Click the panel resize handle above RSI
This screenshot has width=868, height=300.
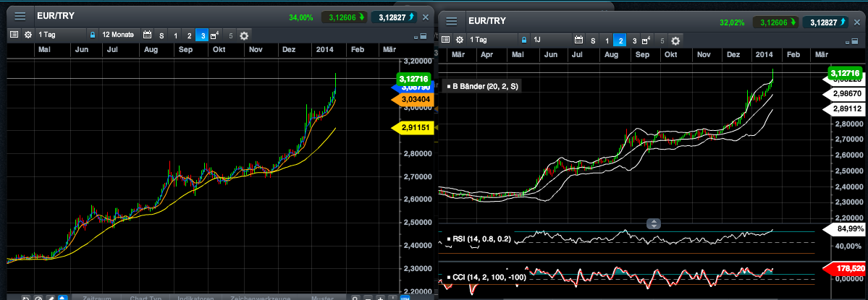tap(652, 223)
